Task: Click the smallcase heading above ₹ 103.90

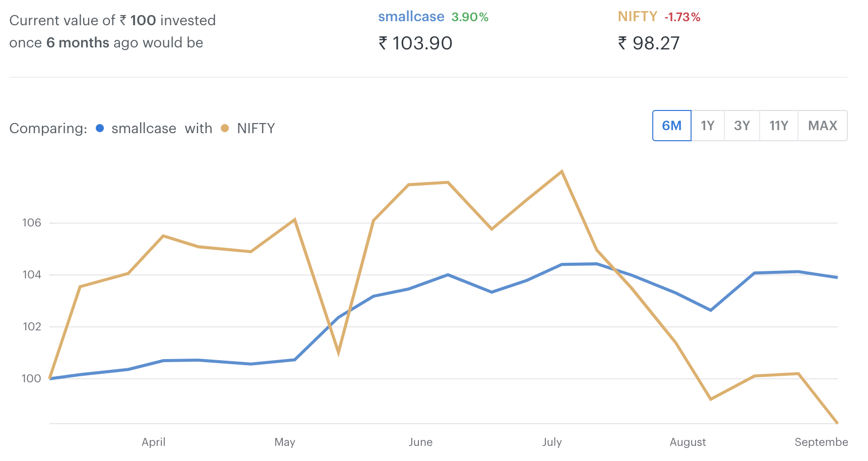Action: point(411,17)
